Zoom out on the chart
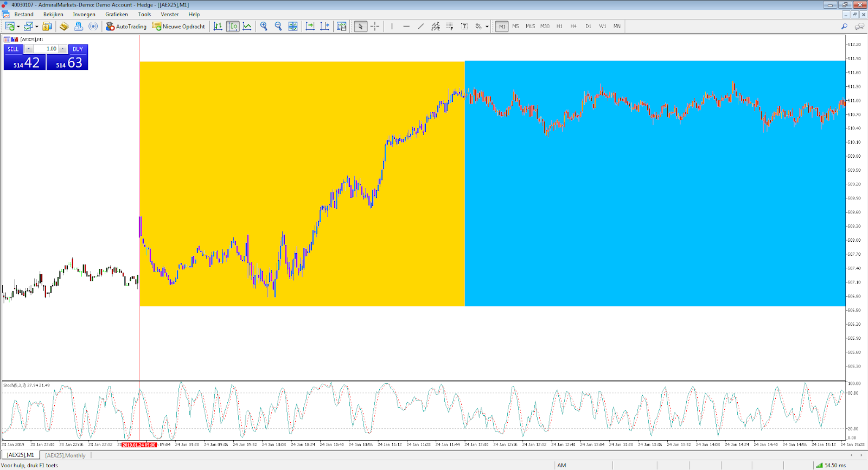Screen dimensions: 868x470 tap(278, 26)
